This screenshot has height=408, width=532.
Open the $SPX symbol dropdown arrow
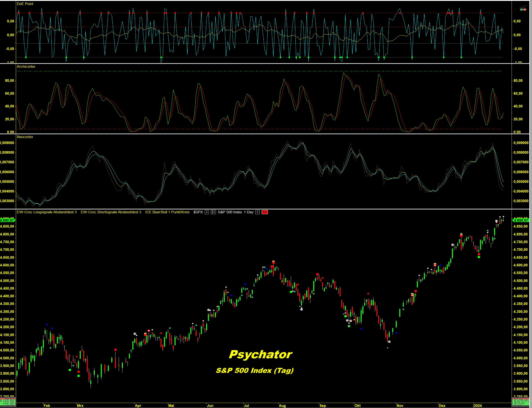pos(207,212)
